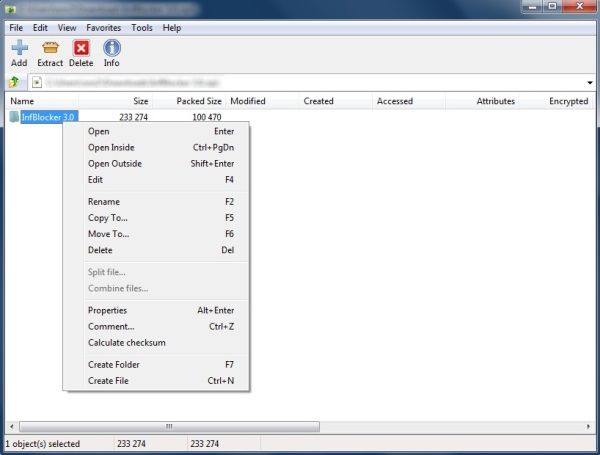This screenshot has height=455, width=600.
Task: Click the Add toolbar icon
Action: (x=19, y=48)
